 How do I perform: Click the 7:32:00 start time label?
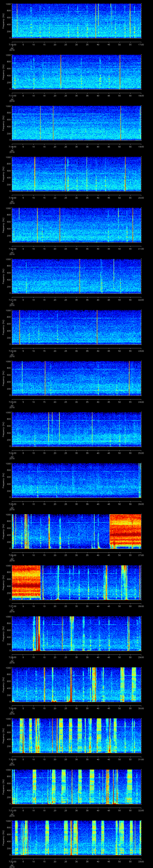(x=12, y=861)
